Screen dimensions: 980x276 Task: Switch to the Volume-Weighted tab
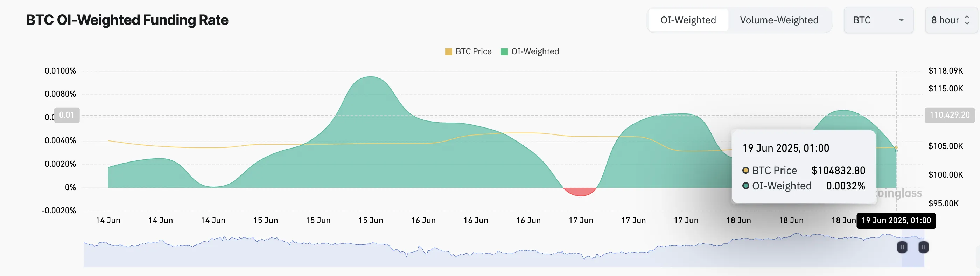point(779,20)
